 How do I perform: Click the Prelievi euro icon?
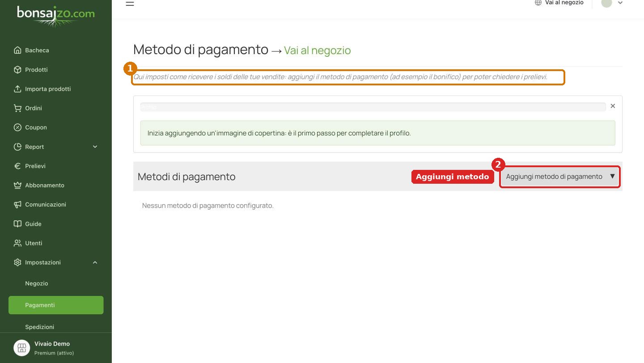pos(17,166)
